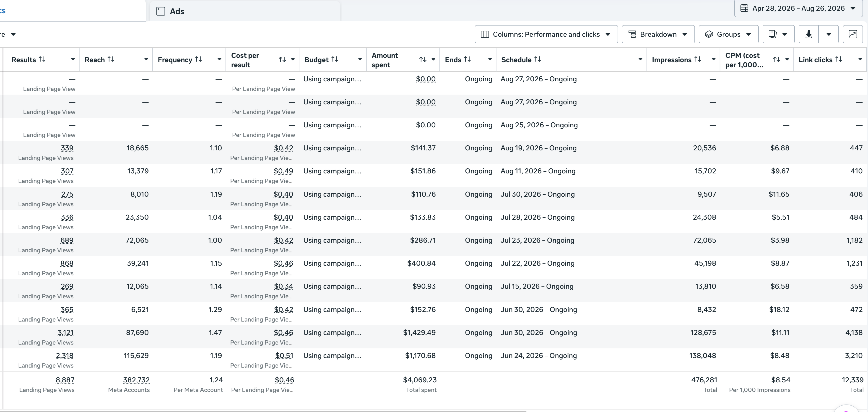Click the Aug 19, 2026 – Ongoing schedule

click(538, 148)
